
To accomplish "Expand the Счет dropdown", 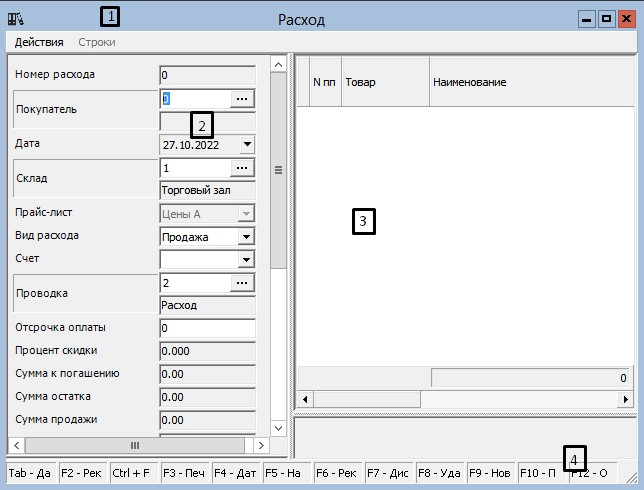I will (x=247, y=260).
